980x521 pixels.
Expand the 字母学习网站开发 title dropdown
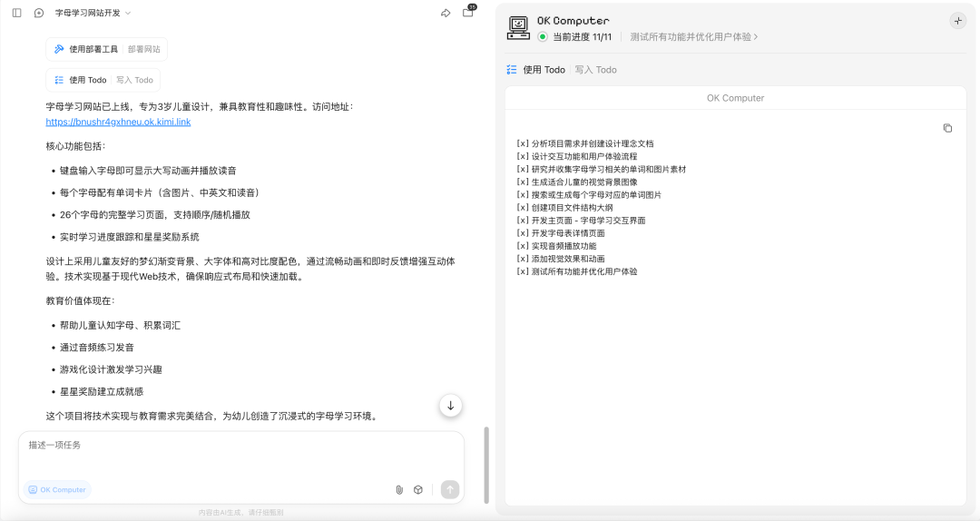[93, 13]
